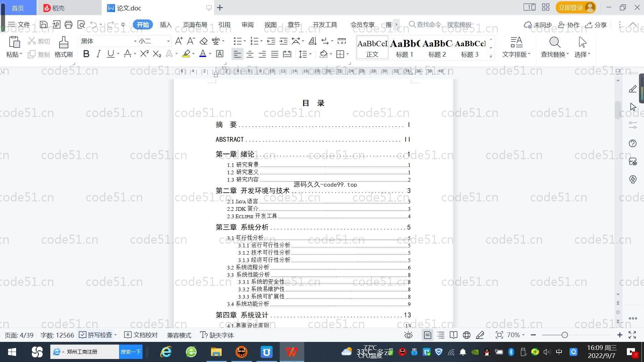The image size is (644, 362).
Task: Increase paragraph indent icon
Action: tap(283, 41)
